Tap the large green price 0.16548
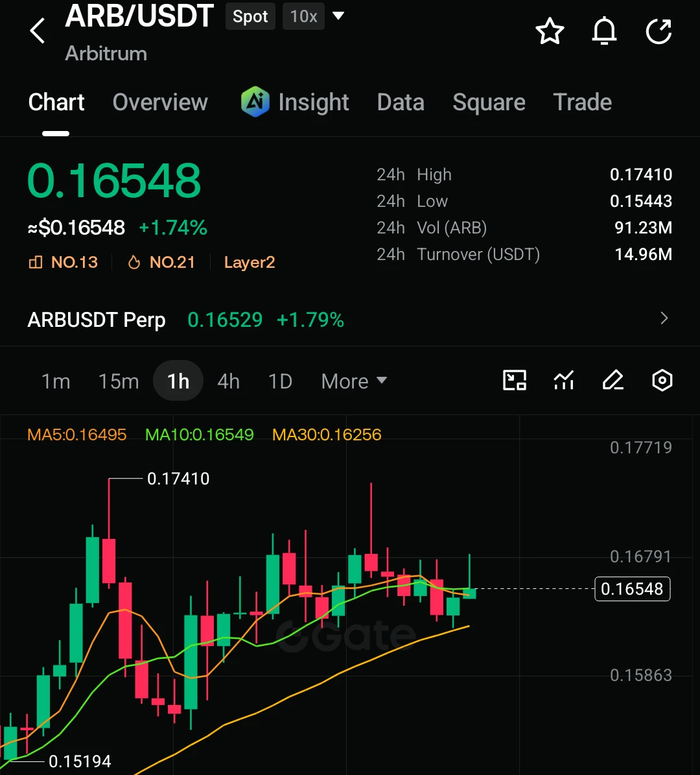Viewport: 700px width, 775px height. tap(114, 180)
